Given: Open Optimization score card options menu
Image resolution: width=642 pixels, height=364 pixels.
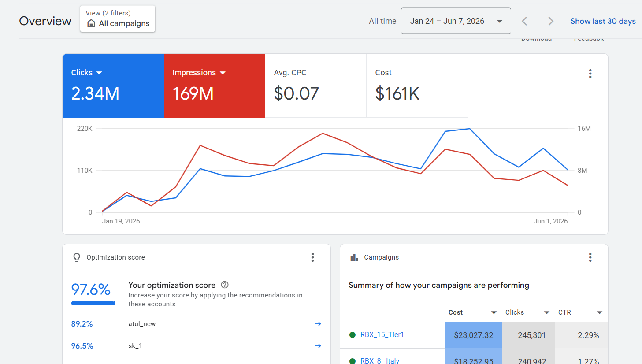Looking at the screenshot, I should click(312, 257).
